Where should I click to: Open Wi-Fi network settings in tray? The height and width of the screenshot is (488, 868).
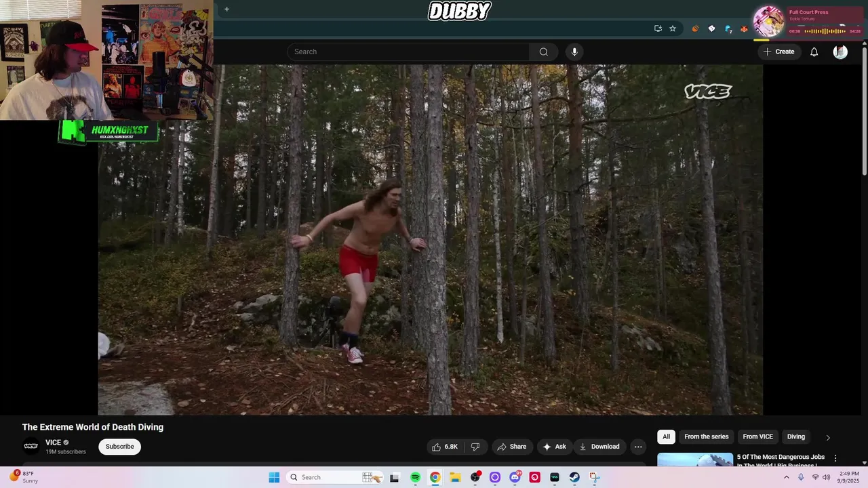coord(815,477)
